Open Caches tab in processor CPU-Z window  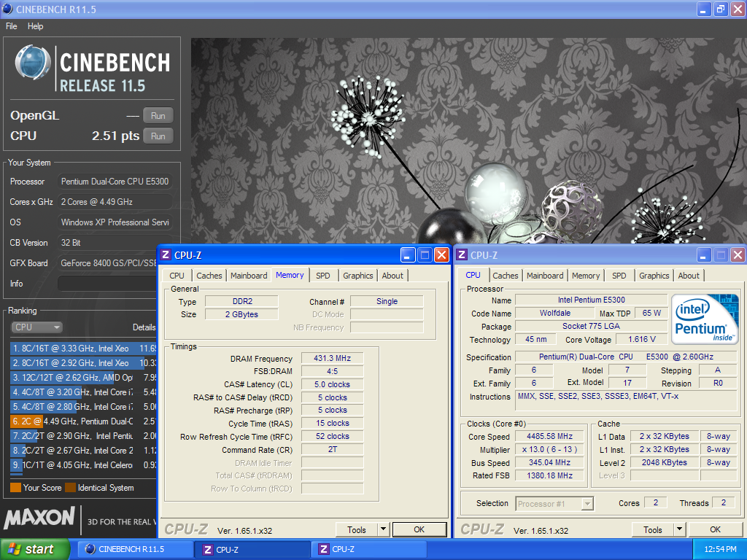(506, 276)
